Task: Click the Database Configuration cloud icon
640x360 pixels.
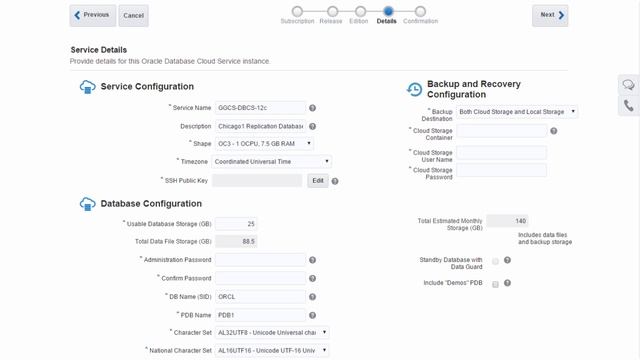Action: [87, 204]
